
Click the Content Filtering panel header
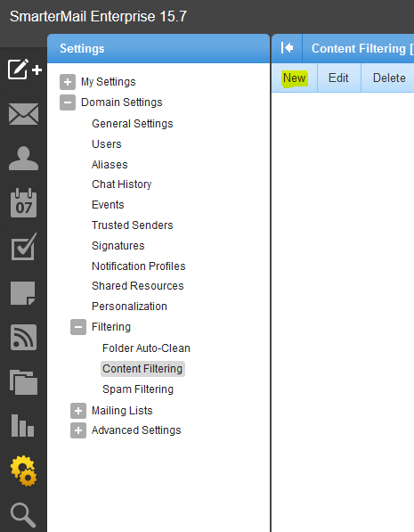coord(358,48)
